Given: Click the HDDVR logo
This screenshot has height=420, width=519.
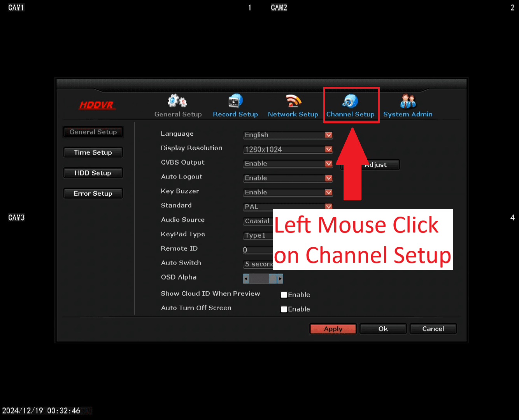Looking at the screenshot, I should 96,105.
